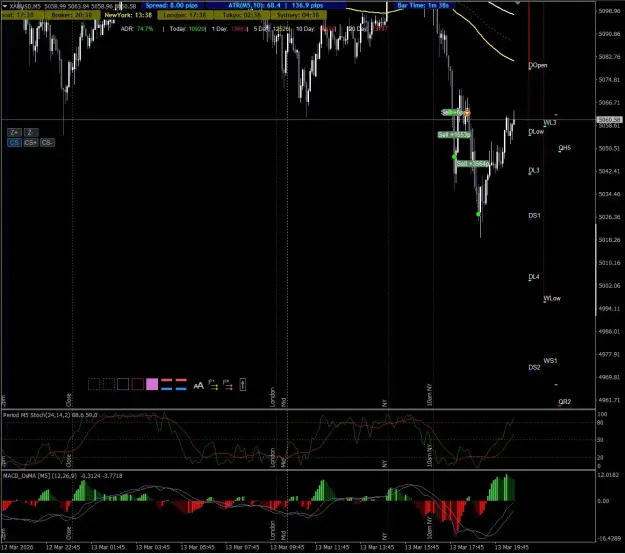Click the WS1 level label

click(x=550, y=361)
